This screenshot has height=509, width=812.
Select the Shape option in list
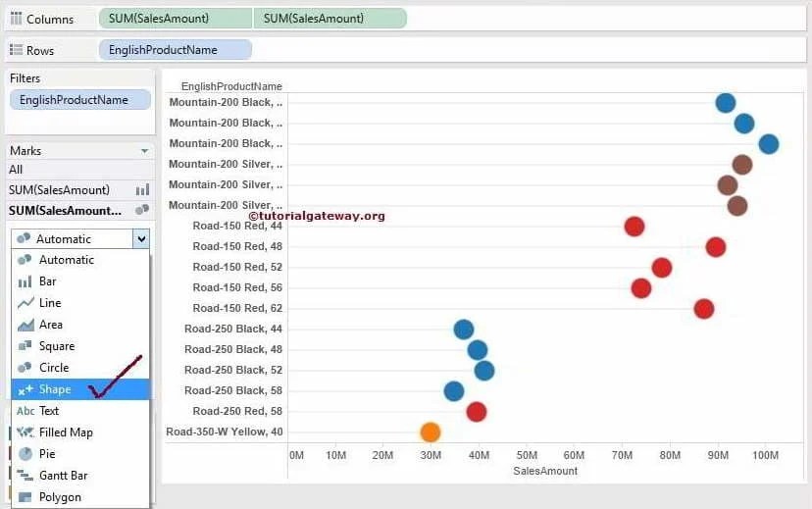80,389
